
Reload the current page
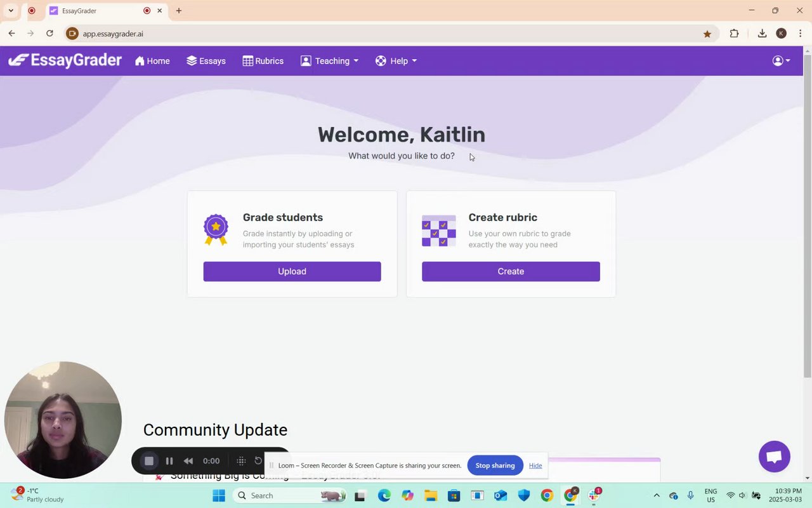49,34
